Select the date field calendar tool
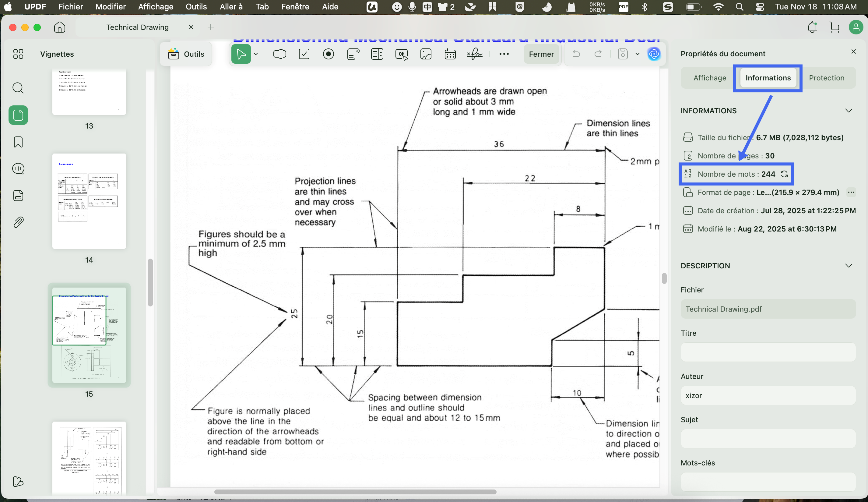This screenshot has height=502, width=868. (x=450, y=54)
